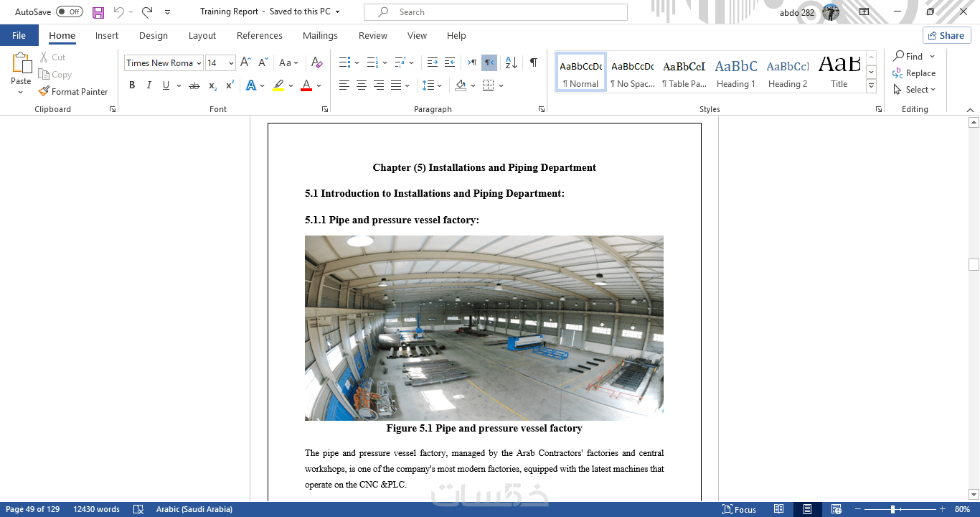Center the paragraph text
This screenshot has width=980, height=517.
[x=362, y=85]
